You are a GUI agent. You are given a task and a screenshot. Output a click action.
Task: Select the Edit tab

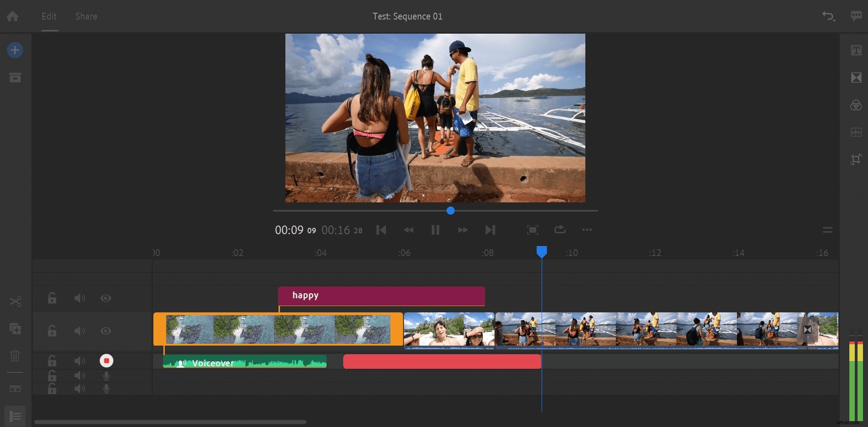click(49, 16)
